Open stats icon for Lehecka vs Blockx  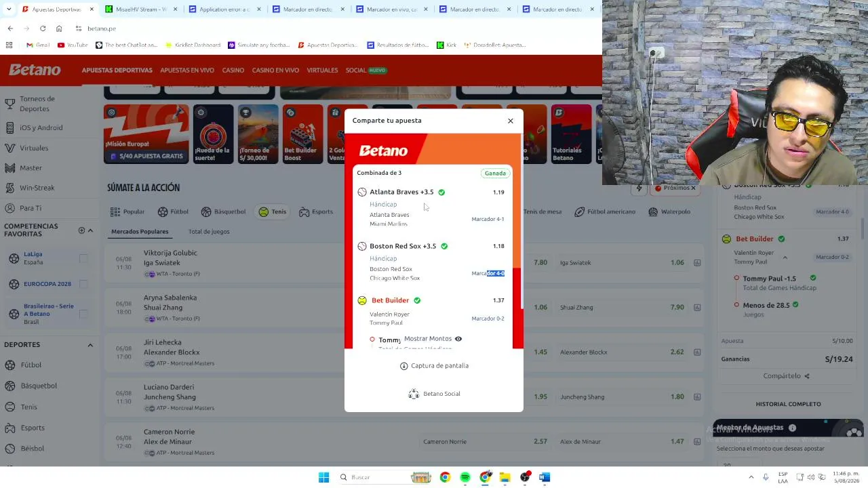(697, 352)
